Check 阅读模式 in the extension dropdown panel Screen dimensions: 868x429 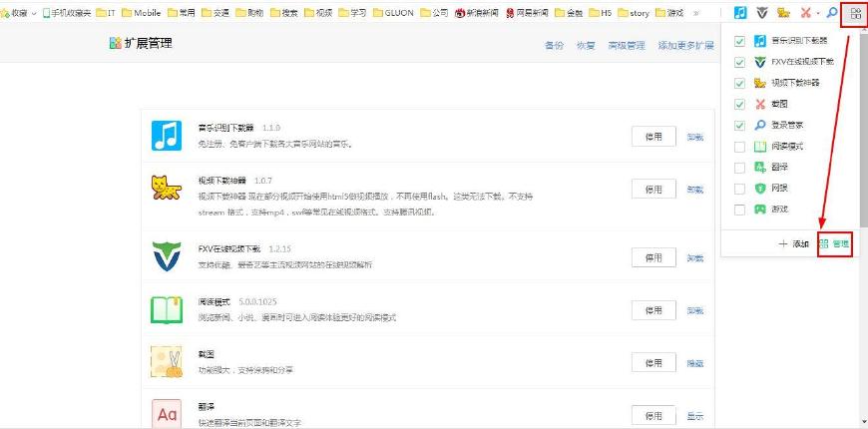(x=739, y=147)
